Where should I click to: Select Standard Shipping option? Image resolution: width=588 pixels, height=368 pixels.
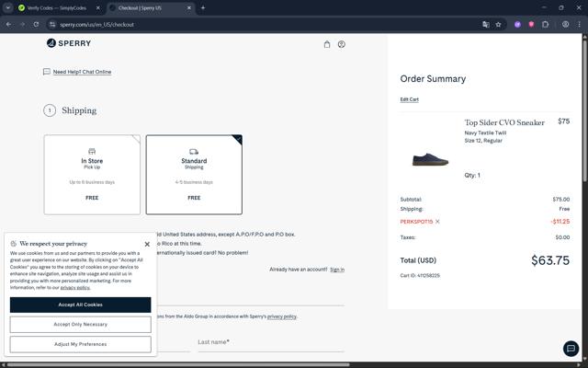(194, 175)
